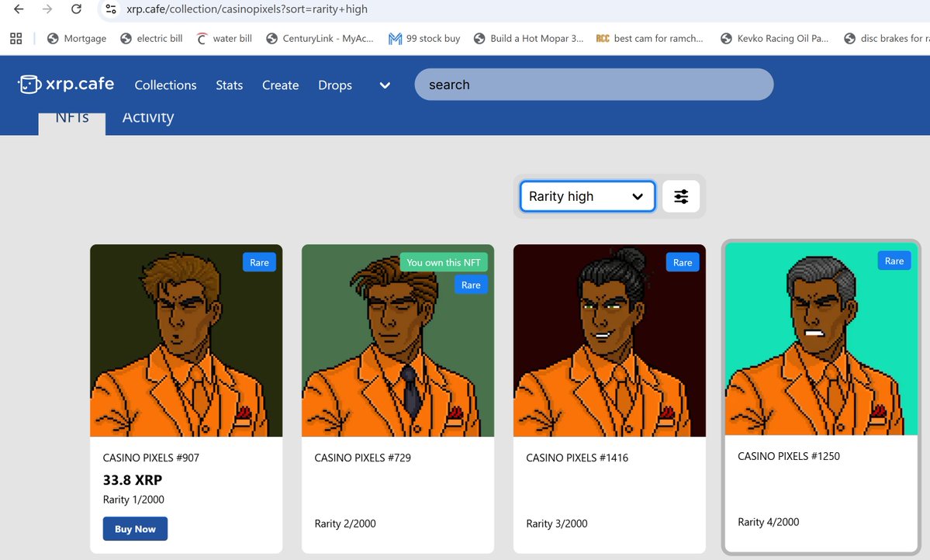This screenshot has width=930, height=560.
Task: Click the Rarity 2/2000 text
Action: point(345,524)
